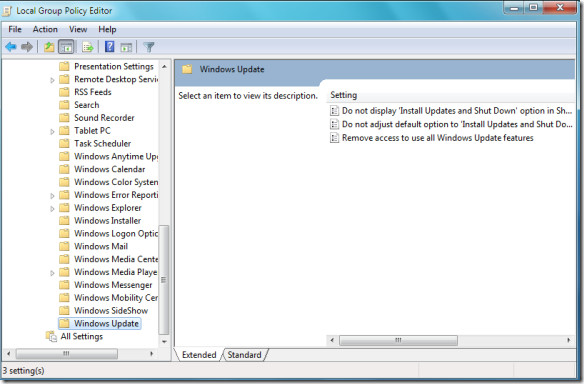Select Windows Logon Options tree item
584x384 pixels.
(116, 234)
